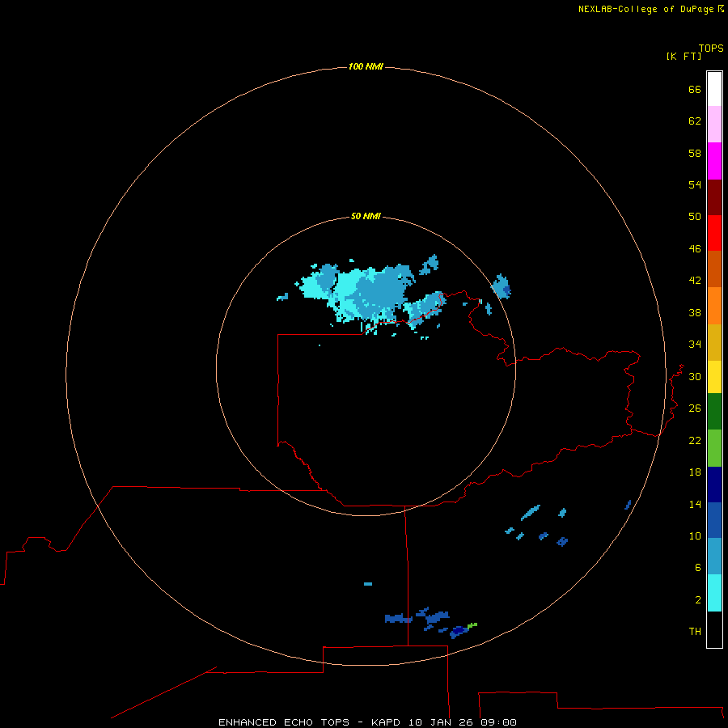Viewport: 728px width, 728px height.
Task: Pick the dark red legend swatch
Action: (x=714, y=197)
